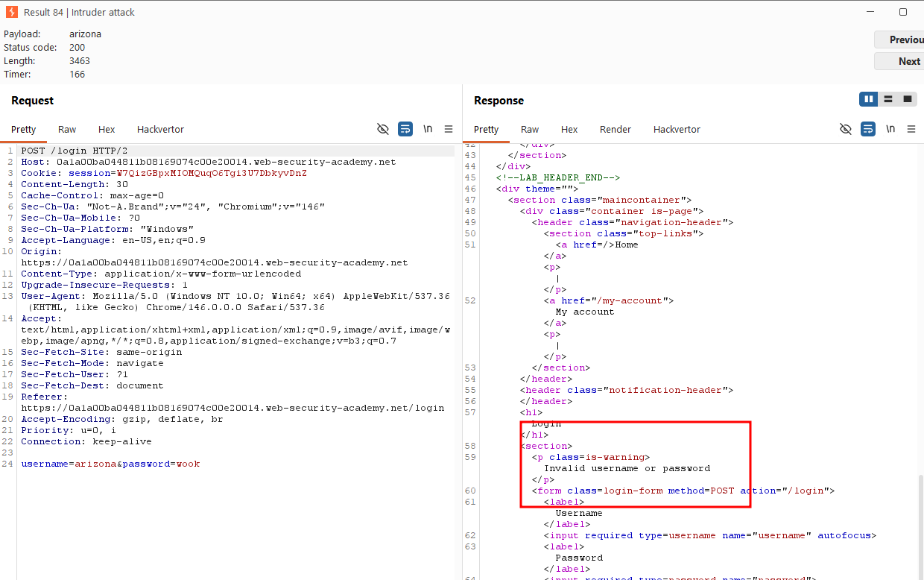Viewport: 924px width, 580px height.
Task: Open Response panel hamburger options menu
Action: click(911, 129)
